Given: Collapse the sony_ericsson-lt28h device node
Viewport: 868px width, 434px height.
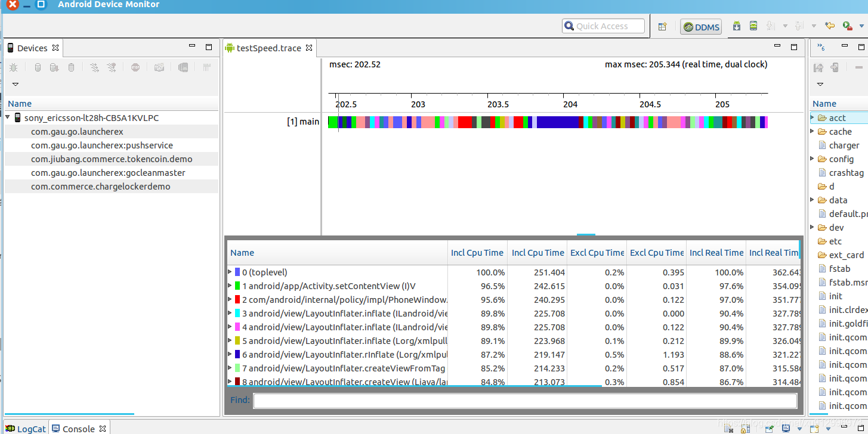Looking at the screenshot, I should [x=8, y=118].
